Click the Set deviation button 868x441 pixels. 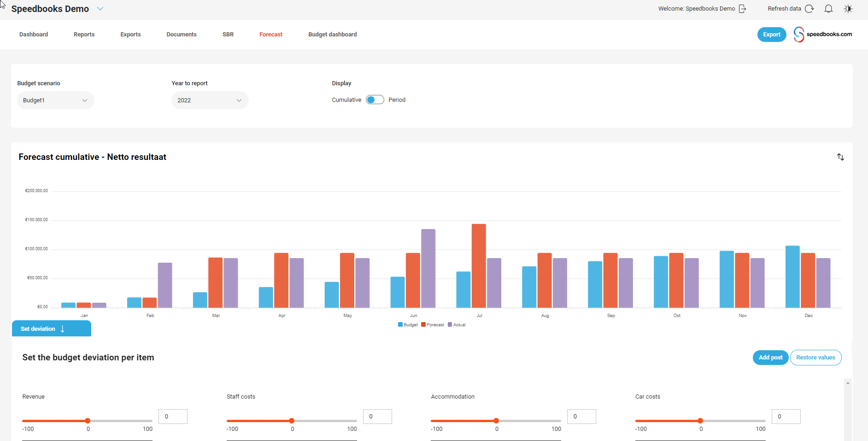point(52,329)
